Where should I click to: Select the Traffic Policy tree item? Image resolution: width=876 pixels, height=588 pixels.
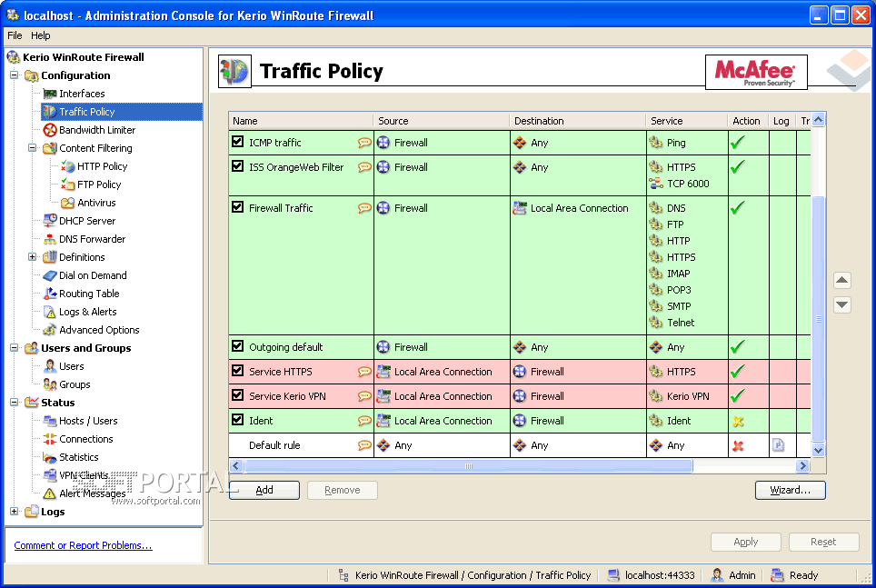coord(121,112)
